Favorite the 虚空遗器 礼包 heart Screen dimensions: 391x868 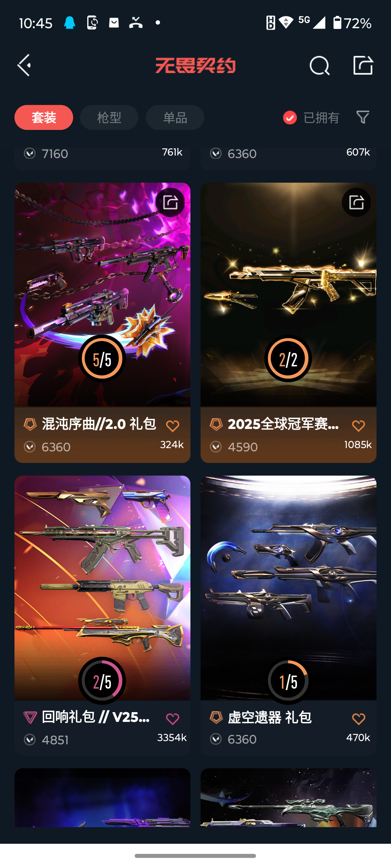pyautogui.click(x=358, y=719)
